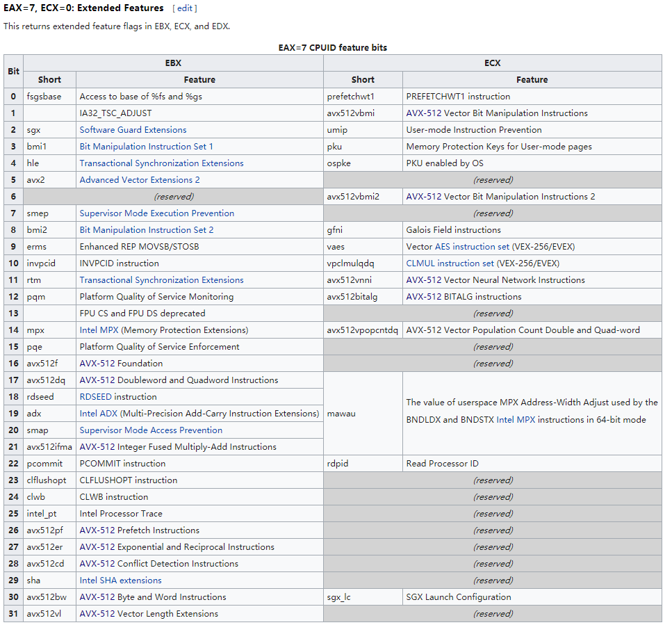Screen dimensions: 672x625
Task: Click AVX-512 link in avx512vbmi ECX row
Action: 424,113
